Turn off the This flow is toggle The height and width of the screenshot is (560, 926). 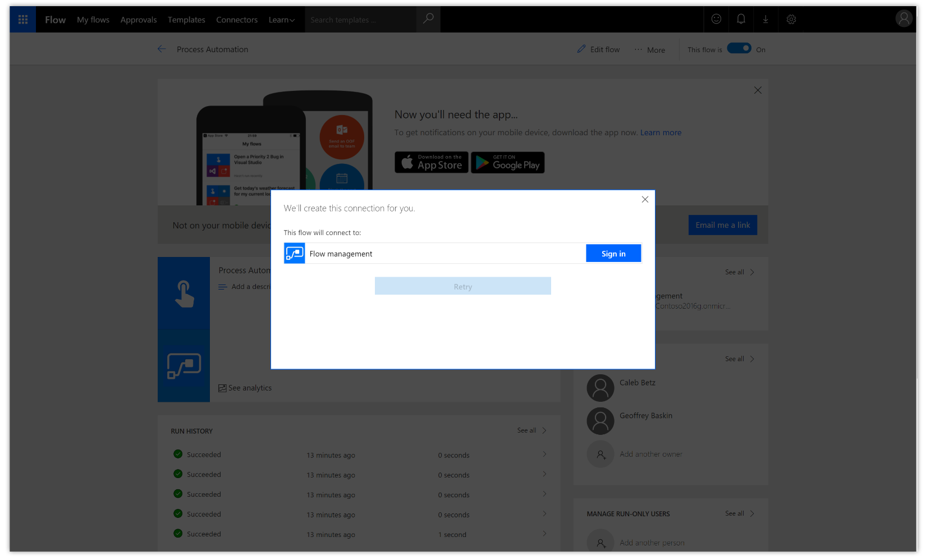point(739,48)
